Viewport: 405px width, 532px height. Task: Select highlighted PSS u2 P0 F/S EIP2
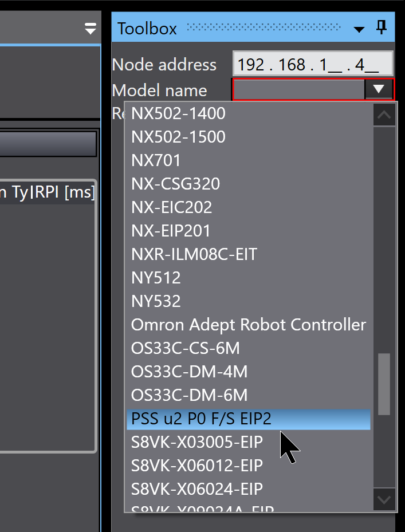(248, 419)
